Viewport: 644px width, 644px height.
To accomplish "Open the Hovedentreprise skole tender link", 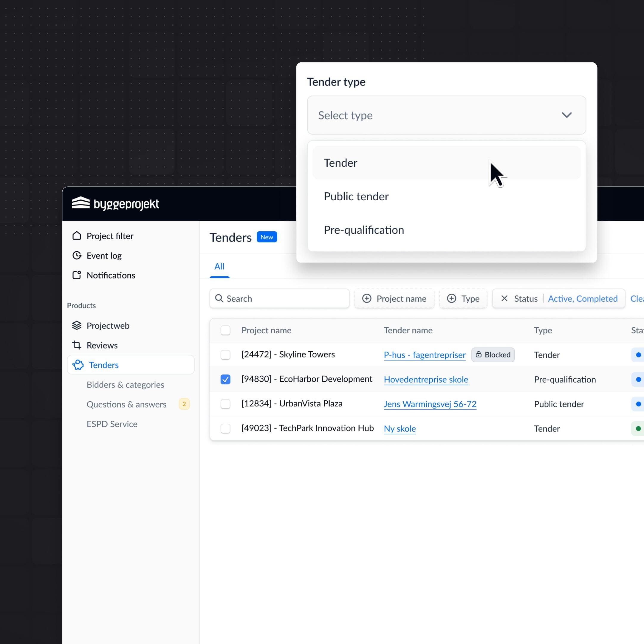I will click(426, 379).
